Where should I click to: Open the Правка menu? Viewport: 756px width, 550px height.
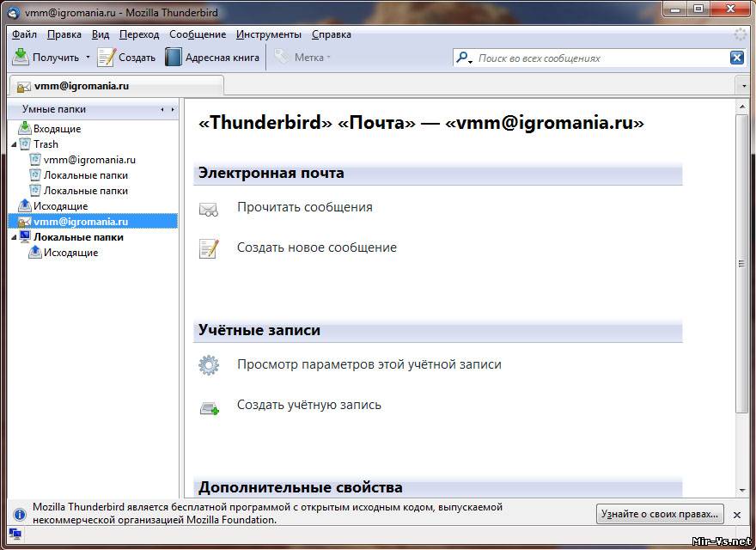pyautogui.click(x=64, y=34)
